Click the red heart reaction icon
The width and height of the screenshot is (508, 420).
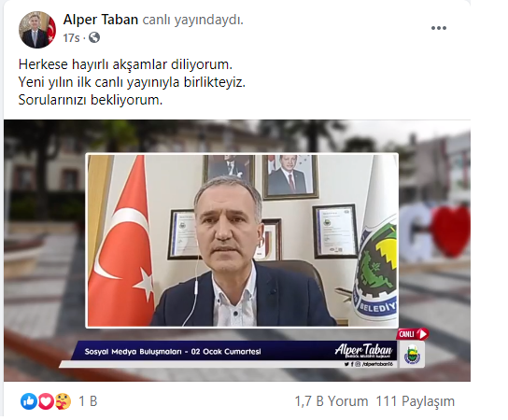46,401
